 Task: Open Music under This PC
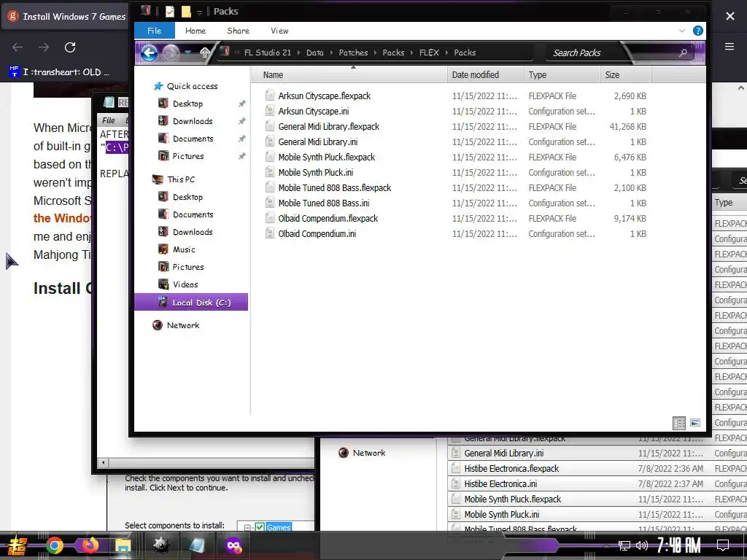pyautogui.click(x=183, y=249)
